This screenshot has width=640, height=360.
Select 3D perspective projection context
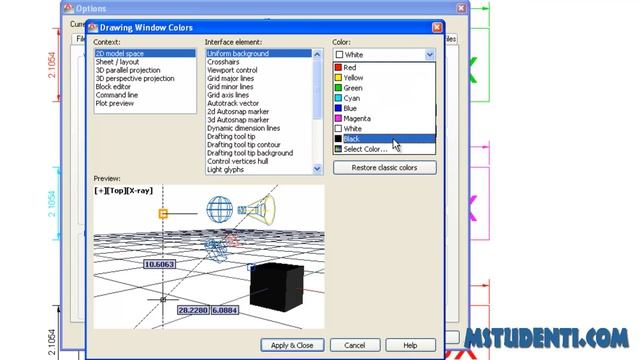tap(145, 78)
